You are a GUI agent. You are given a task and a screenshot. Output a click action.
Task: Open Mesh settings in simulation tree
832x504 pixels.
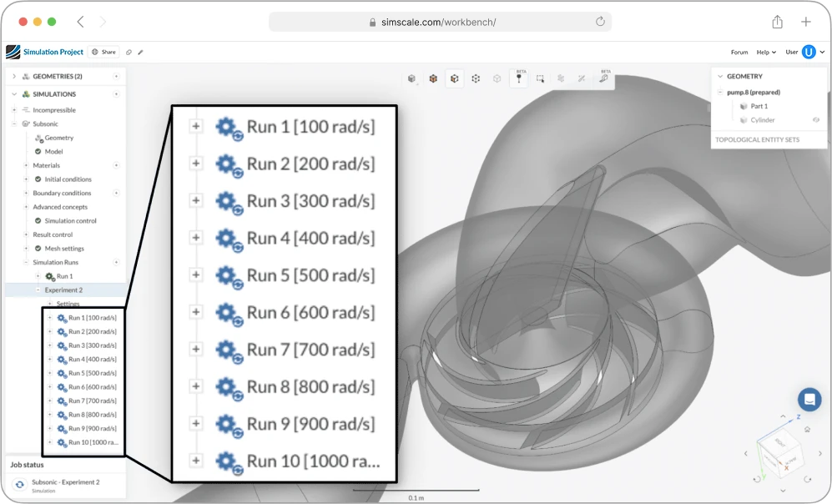tap(63, 249)
